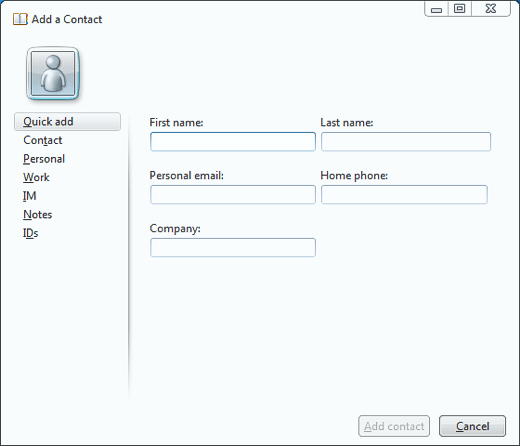Open the IDs section

point(31,233)
